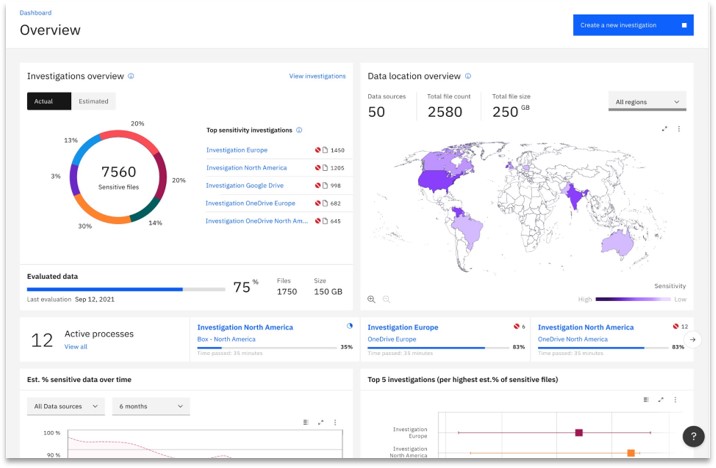Open View investigations link

(317, 76)
